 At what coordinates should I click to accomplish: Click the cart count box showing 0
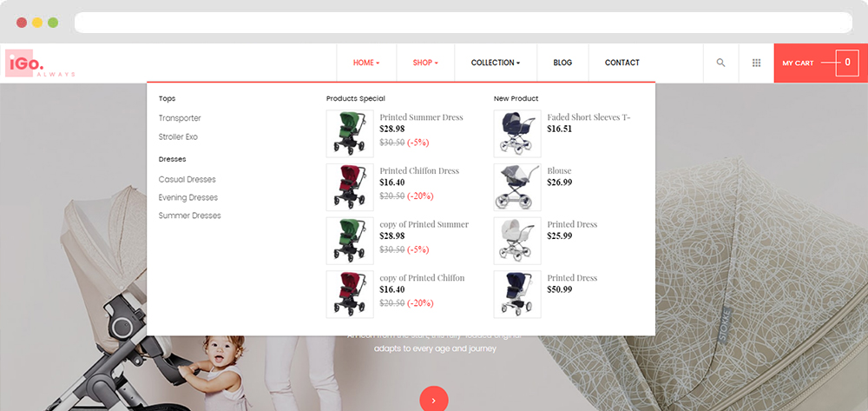(x=847, y=63)
